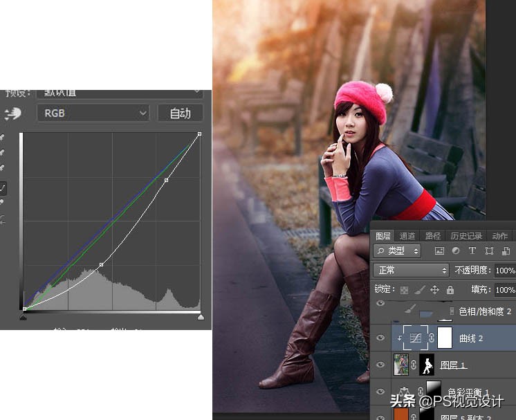Click the link icon on 图层 1
Image resolution: width=516 pixels, height=420 pixels.
[x=414, y=365]
